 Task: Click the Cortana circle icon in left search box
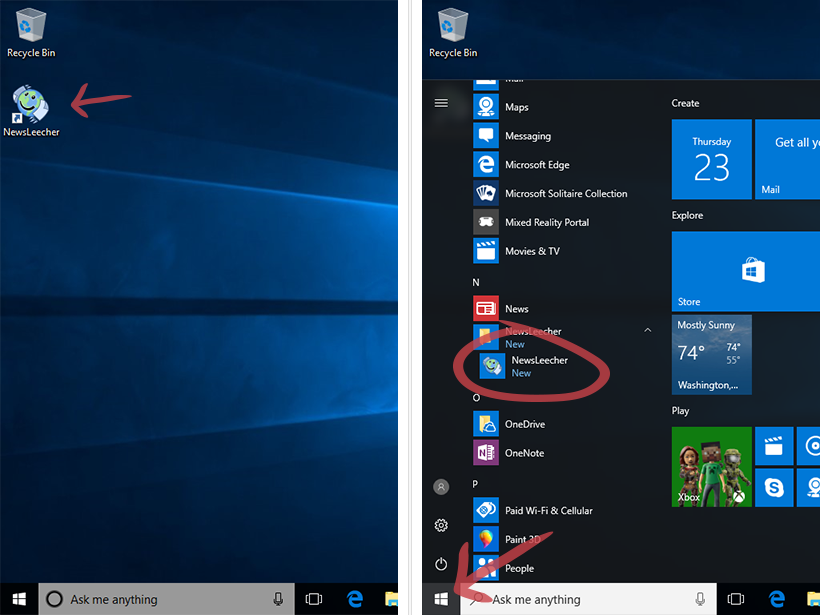54,599
